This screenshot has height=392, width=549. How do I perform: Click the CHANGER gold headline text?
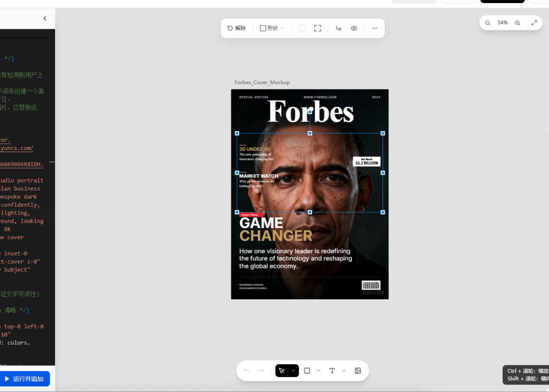point(276,236)
